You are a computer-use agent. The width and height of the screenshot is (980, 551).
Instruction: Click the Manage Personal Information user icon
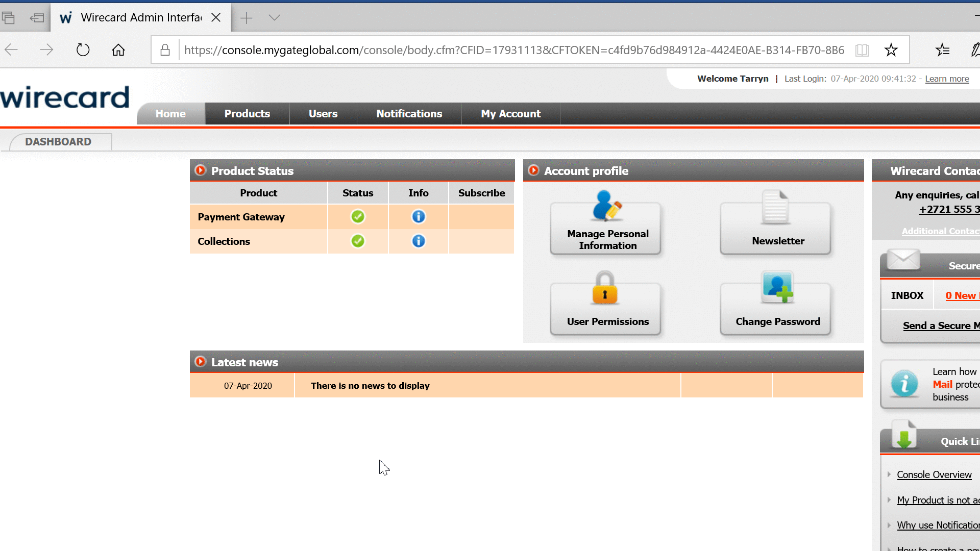[606, 206]
